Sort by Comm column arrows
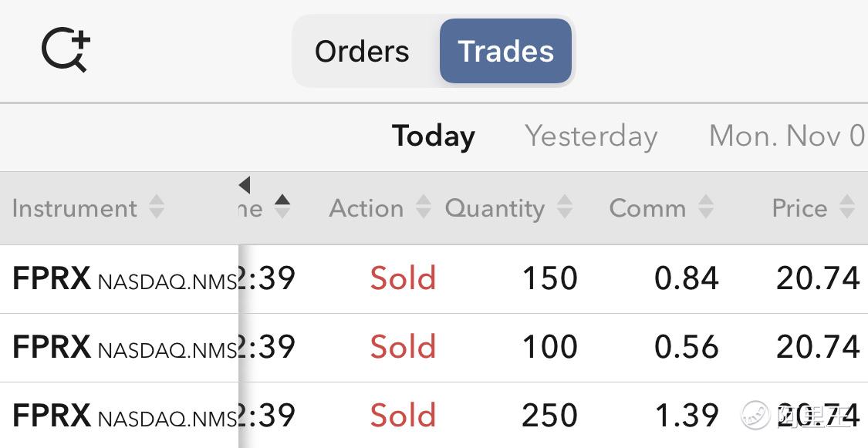The image size is (868, 448). click(x=706, y=207)
